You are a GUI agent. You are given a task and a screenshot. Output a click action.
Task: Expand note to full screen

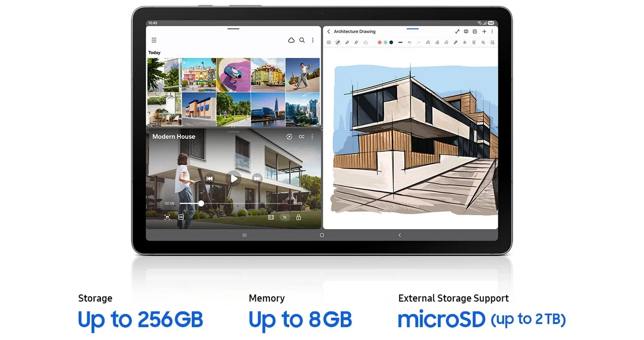tap(457, 32)
